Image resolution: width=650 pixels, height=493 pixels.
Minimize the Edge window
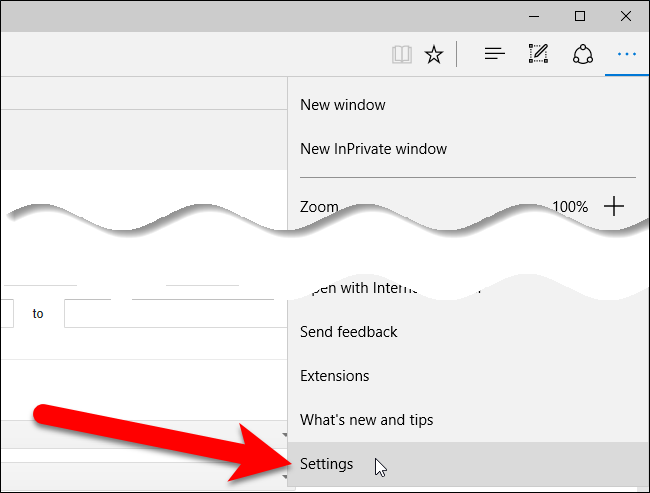534,17
